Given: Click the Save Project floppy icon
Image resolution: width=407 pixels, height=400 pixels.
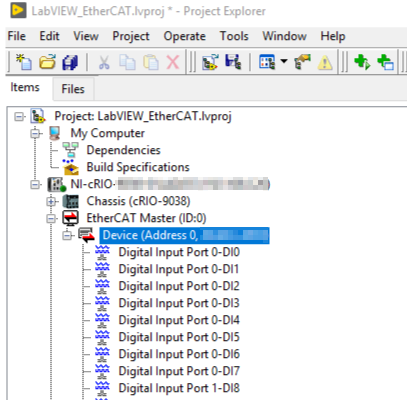Looking at the screenshot, I should [x=233, y=62].
